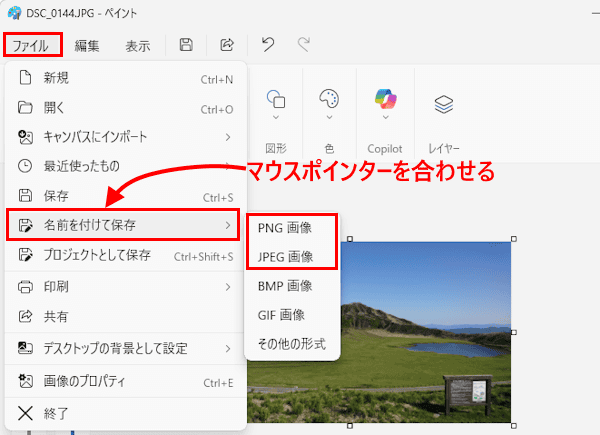This screenshot has width=600, height=435.
Task: Click the clock icon for recent items
Action: point(25,166)
